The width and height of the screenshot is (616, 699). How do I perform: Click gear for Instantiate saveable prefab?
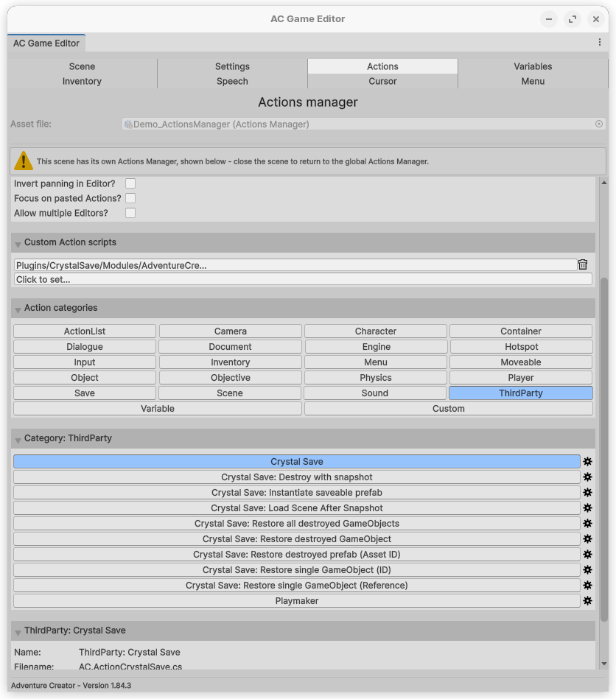(587, 493)
